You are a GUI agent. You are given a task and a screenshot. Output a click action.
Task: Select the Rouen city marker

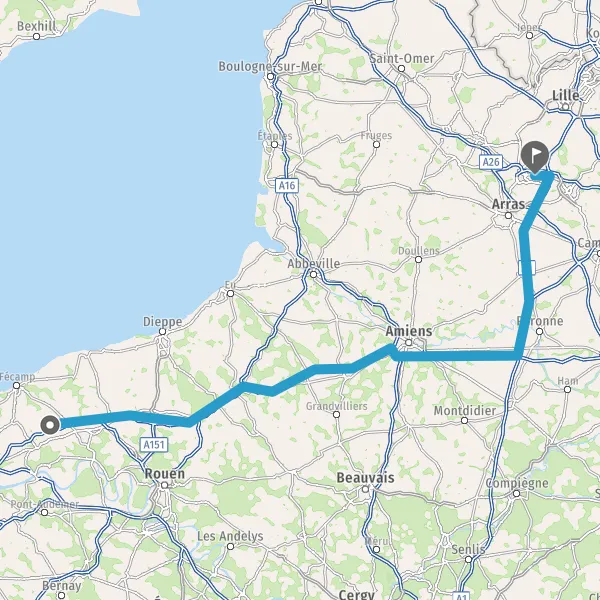[164, 485]
